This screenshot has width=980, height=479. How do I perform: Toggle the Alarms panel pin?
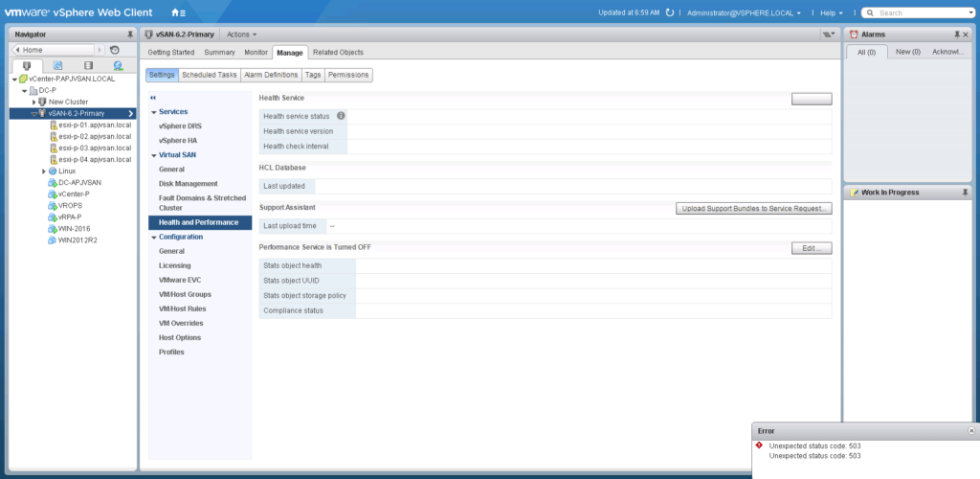[x=955, y=34]
